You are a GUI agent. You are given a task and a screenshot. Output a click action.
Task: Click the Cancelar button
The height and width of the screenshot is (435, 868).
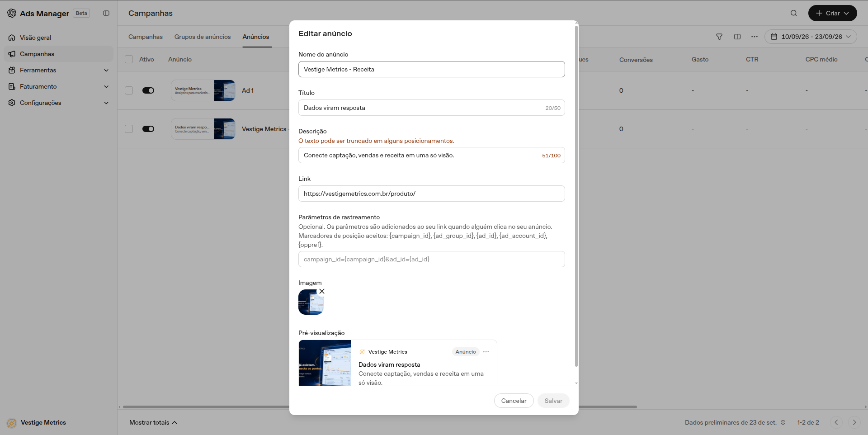(x=514, y=401)
